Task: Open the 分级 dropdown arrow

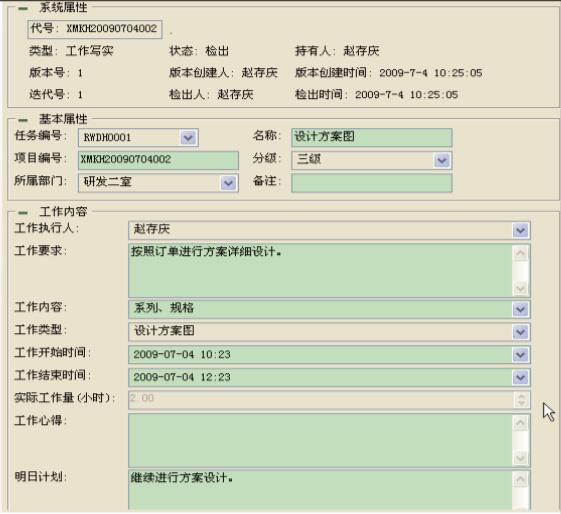Action: click(x=442, y=160)
